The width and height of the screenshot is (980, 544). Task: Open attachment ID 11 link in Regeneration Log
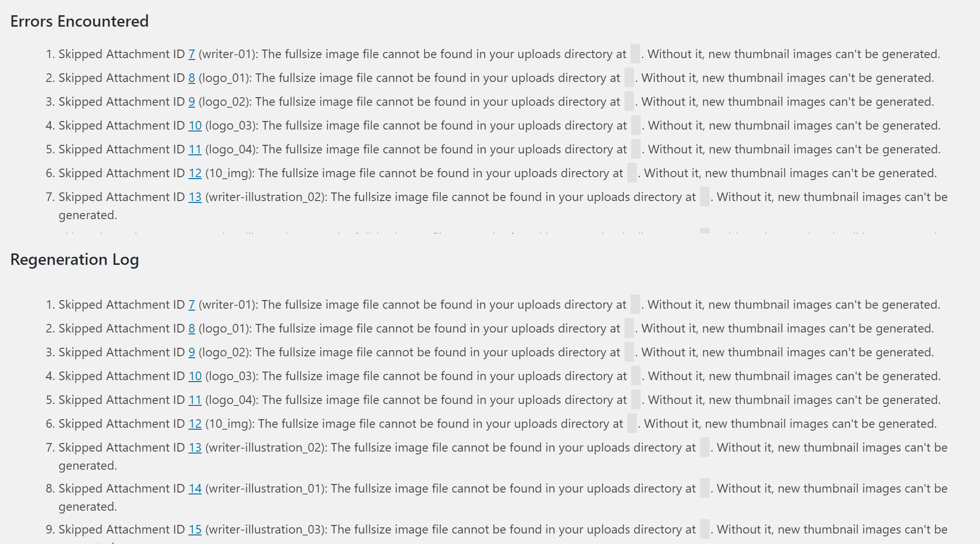click(195, 400)
